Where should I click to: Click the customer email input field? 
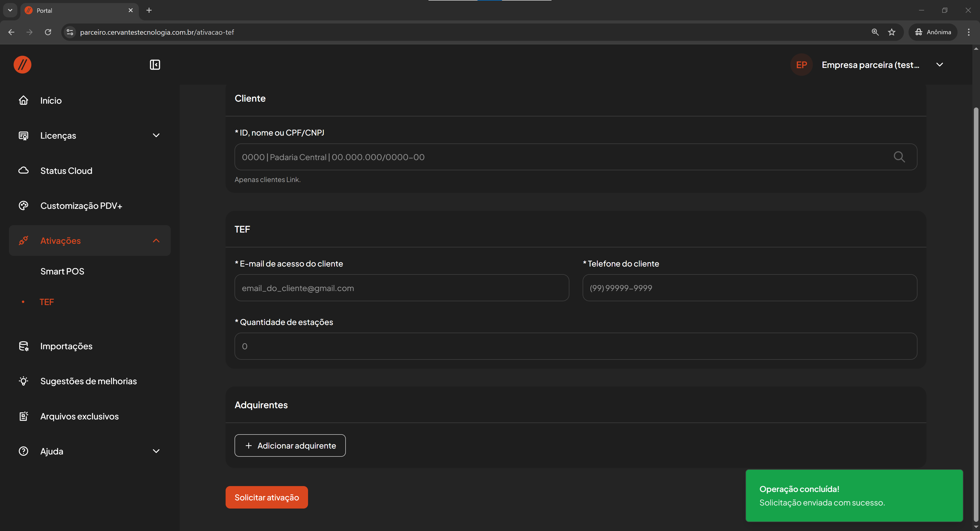401,288
